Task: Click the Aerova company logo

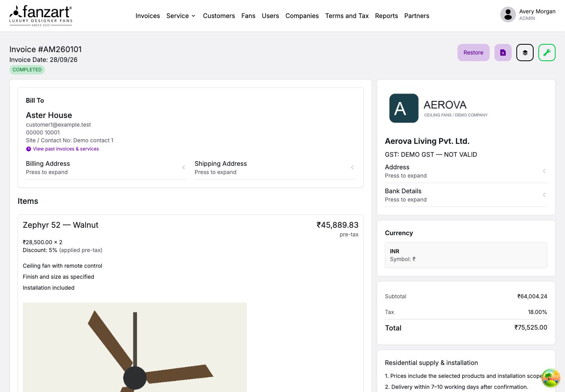Action: pyautogui.click(x=438, y=108)
